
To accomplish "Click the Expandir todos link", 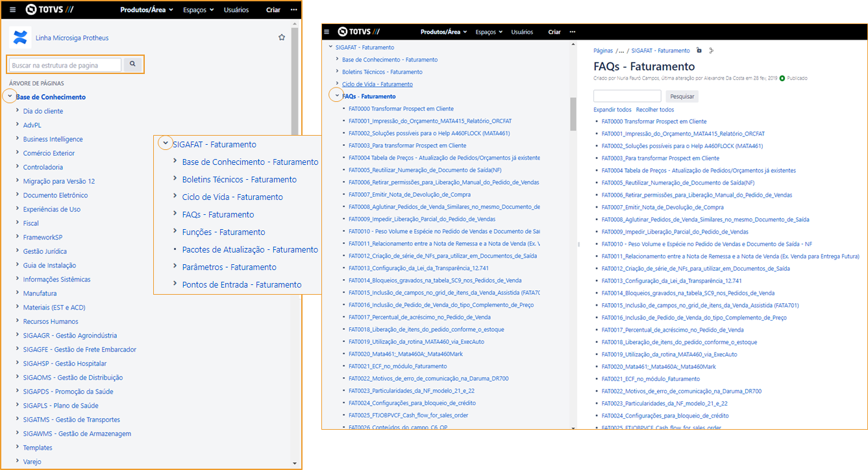I will (612, 110).
